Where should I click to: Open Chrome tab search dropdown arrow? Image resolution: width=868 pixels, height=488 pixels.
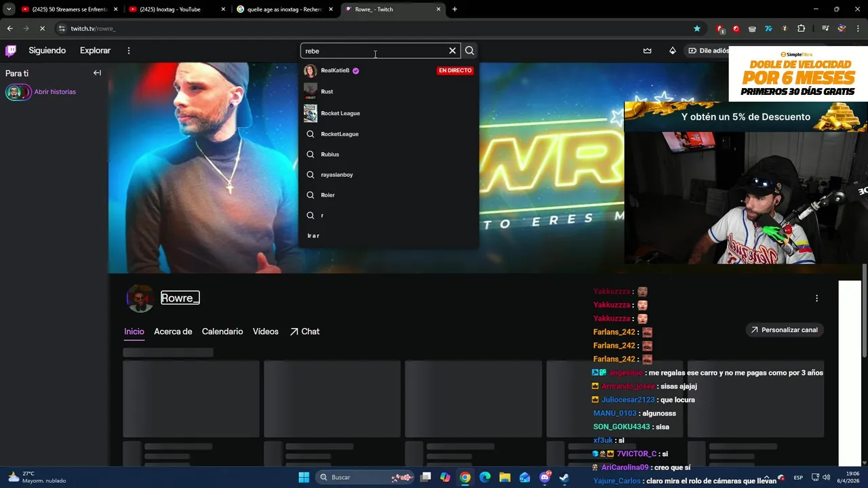[x=9, y=9]
